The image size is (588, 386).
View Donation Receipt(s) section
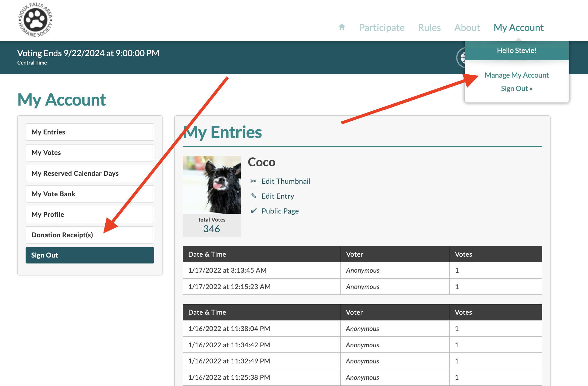(x=90, y=235)
